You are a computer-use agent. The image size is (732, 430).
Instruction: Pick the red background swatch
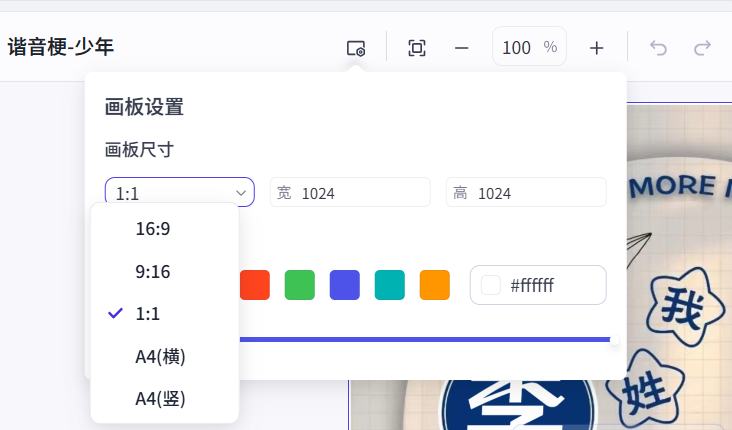(x=255, y=285)
